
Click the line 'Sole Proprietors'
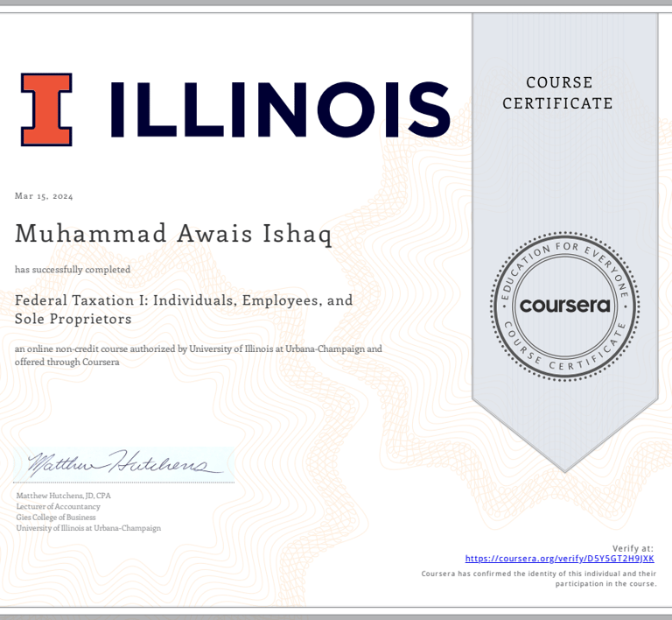[x=73, y=319]
